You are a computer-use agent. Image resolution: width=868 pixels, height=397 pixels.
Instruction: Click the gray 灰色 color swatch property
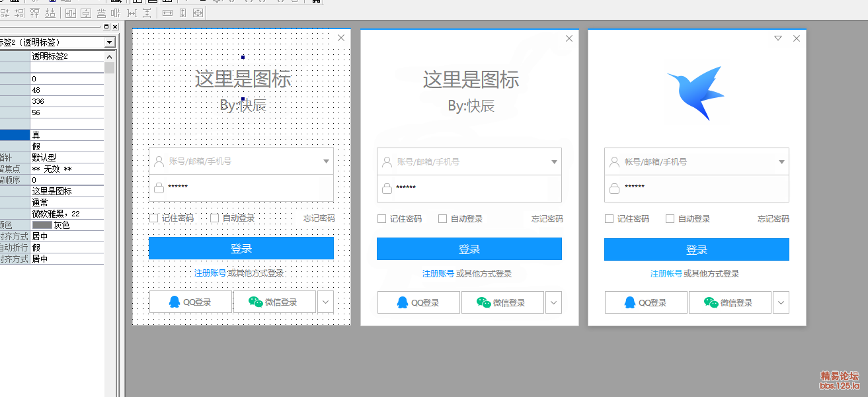42,225
